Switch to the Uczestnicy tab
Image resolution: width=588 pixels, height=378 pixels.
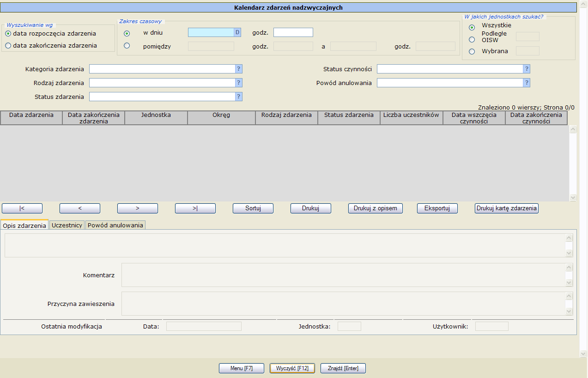(67, 225)
